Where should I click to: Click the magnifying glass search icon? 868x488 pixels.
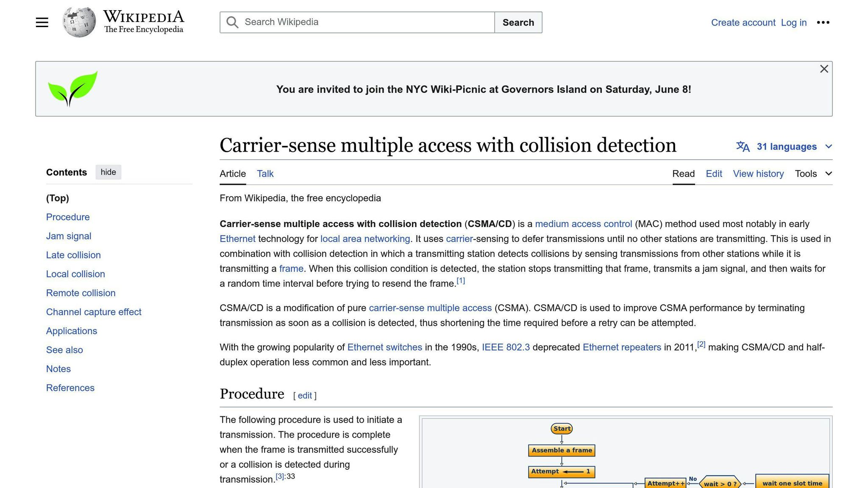point(232,22)
